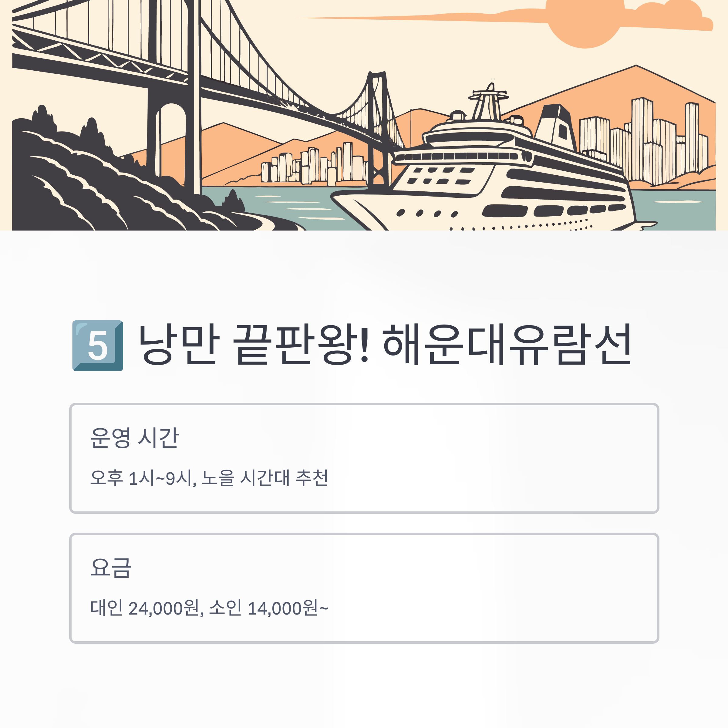Click the distant bridge tower

(x=378, y=128)
